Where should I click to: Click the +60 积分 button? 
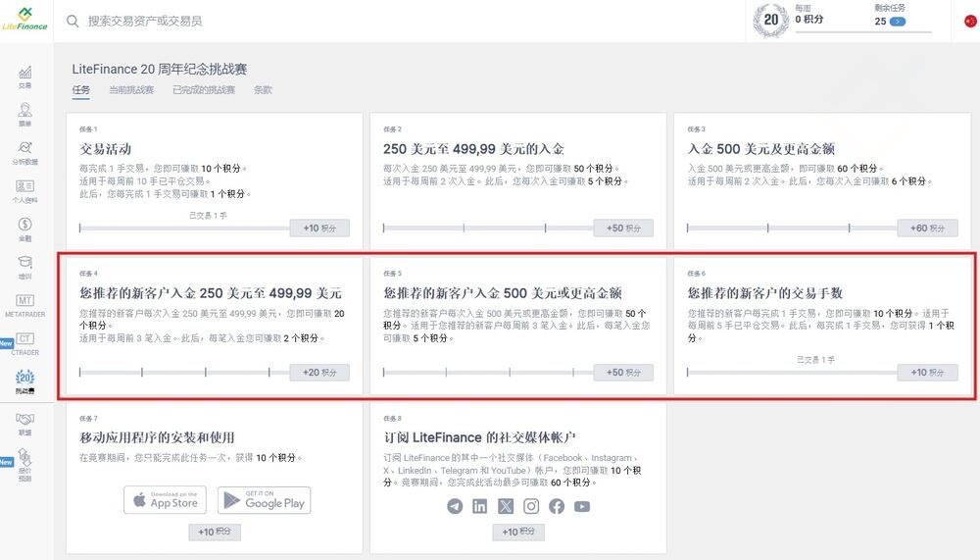coord(927,229)
